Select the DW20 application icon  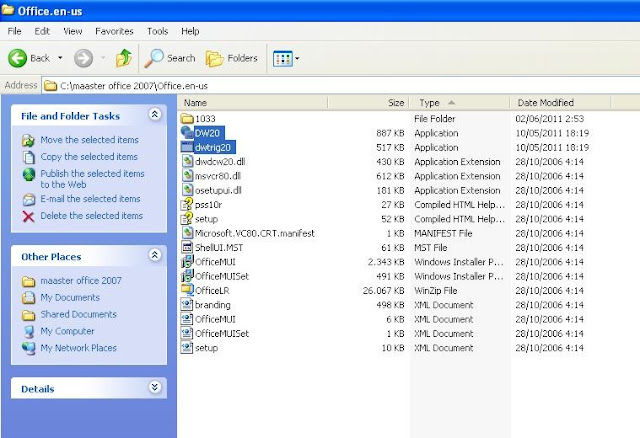pyautogui.click(x=187, y=133)
